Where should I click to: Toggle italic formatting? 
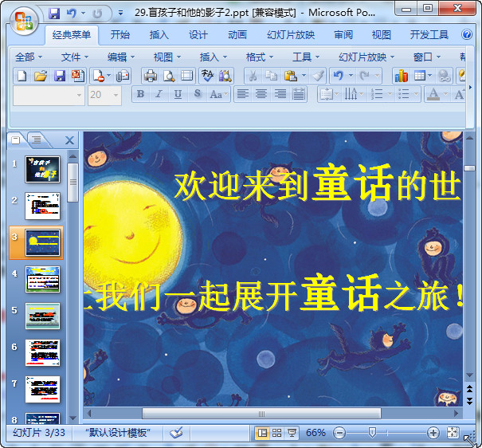(159, 94)
